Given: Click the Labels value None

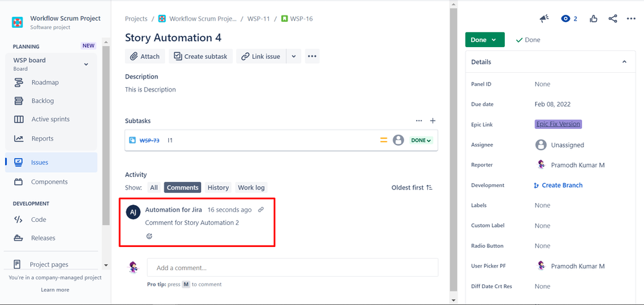Looking at the screenshot, I should coord(542,205).
